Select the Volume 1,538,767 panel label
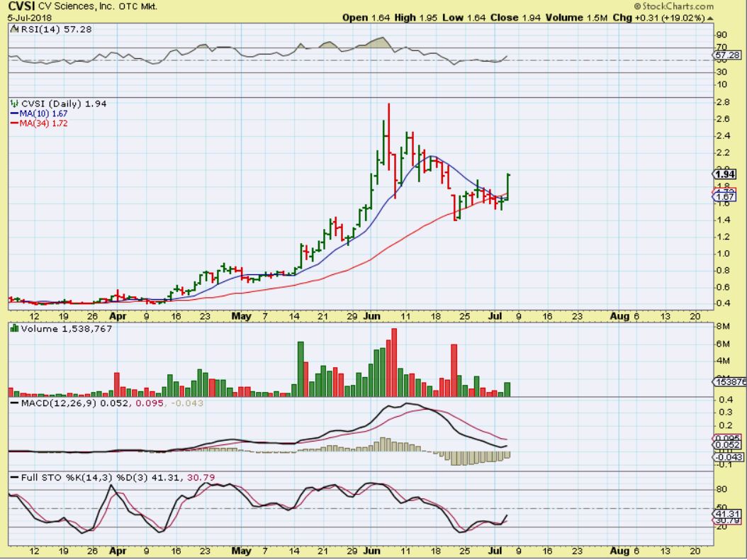This screenshot has height=560, width=747. 67,329
